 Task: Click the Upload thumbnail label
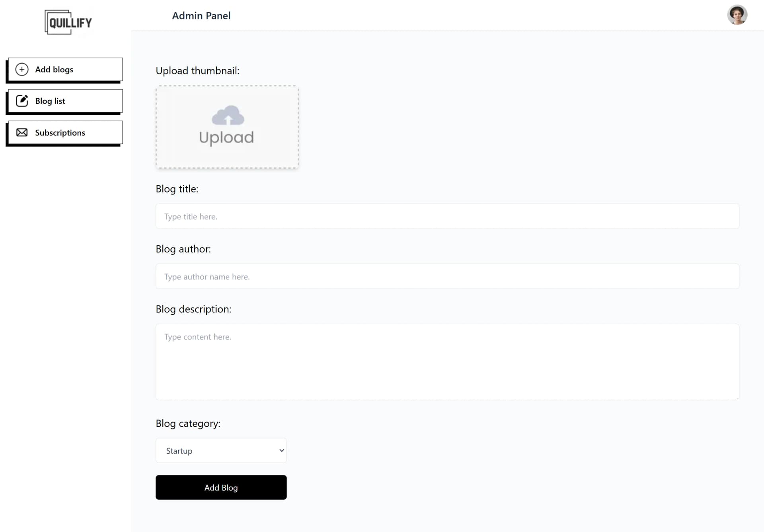[x=197, y=70]
